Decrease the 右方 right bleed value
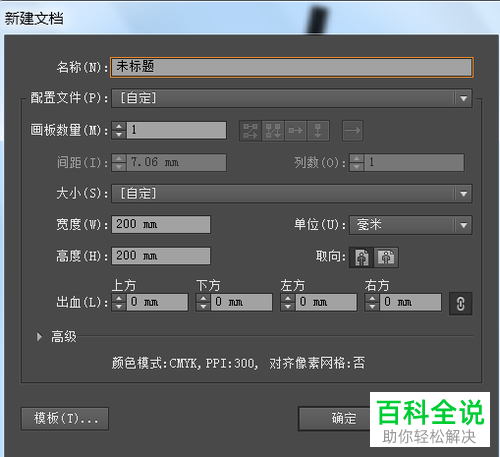Image resolution: width=500 pixels, height=457 pixels. click(372, 307)
